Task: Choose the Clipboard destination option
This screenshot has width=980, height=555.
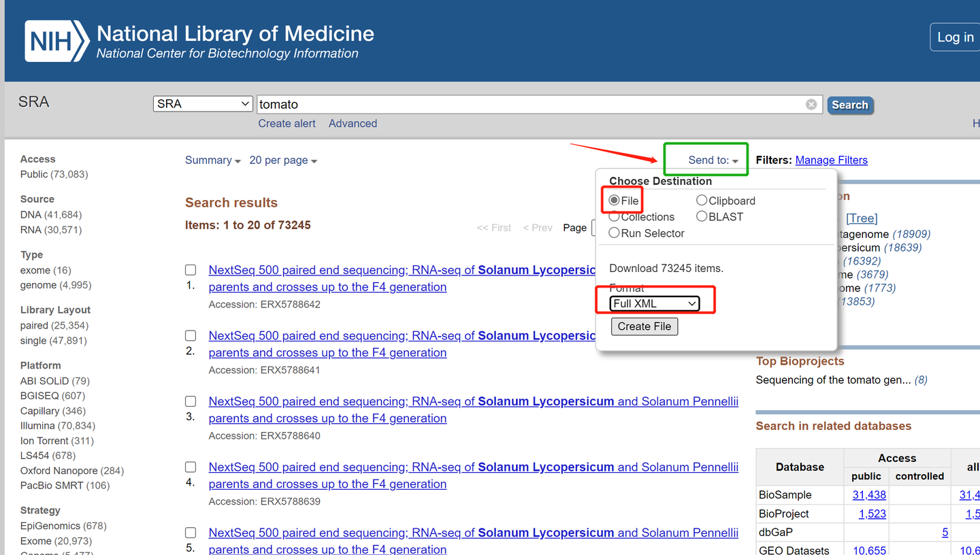Action: (702, 201)
